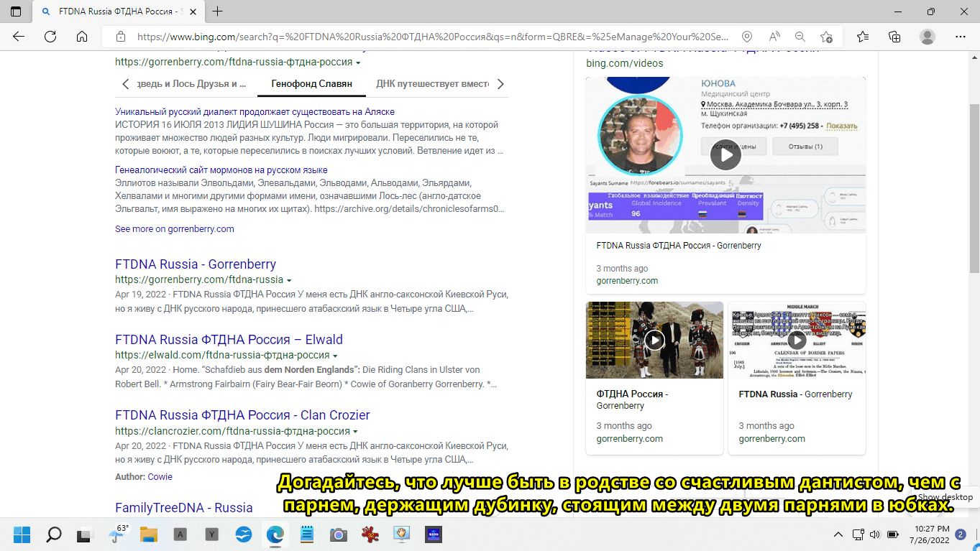Open the blue seagull app on taskbar

click(x=243, y=534)
